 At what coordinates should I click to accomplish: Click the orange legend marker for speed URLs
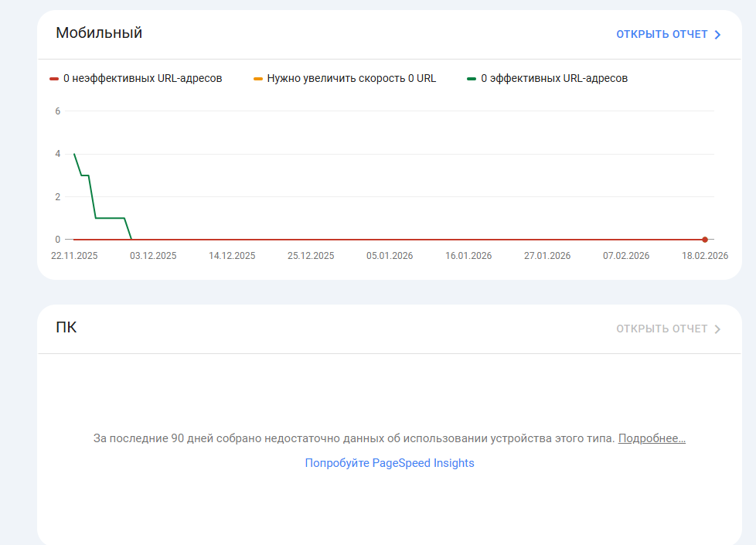(x=258, y=78)
